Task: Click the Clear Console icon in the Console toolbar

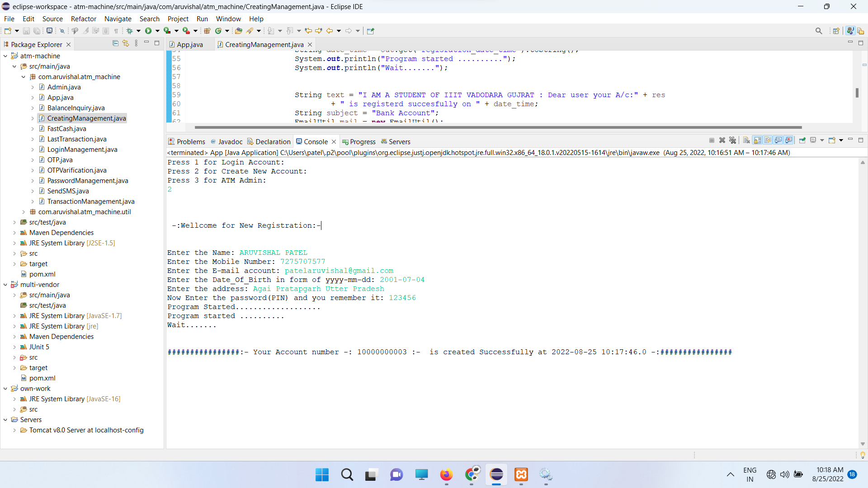Action: coord(746,140)
